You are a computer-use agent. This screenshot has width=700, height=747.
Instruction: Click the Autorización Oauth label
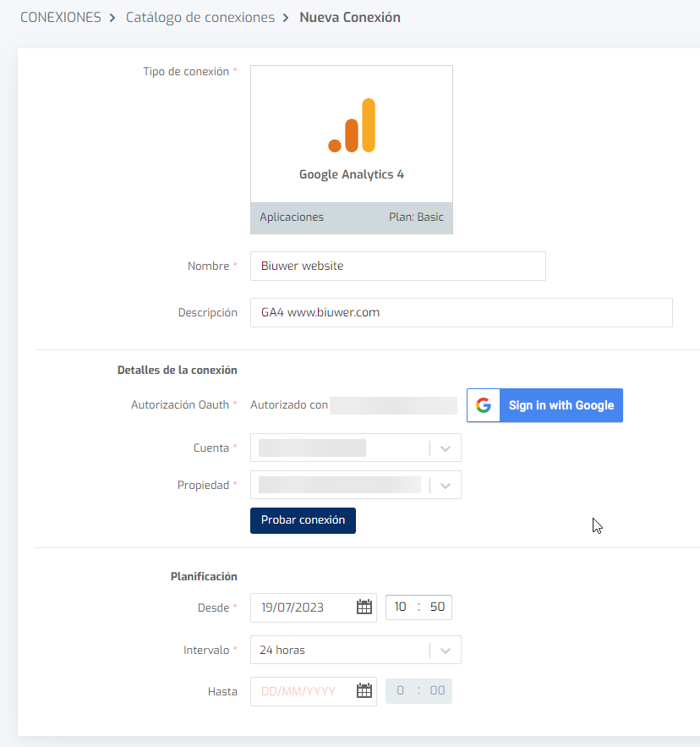(180, 405)
